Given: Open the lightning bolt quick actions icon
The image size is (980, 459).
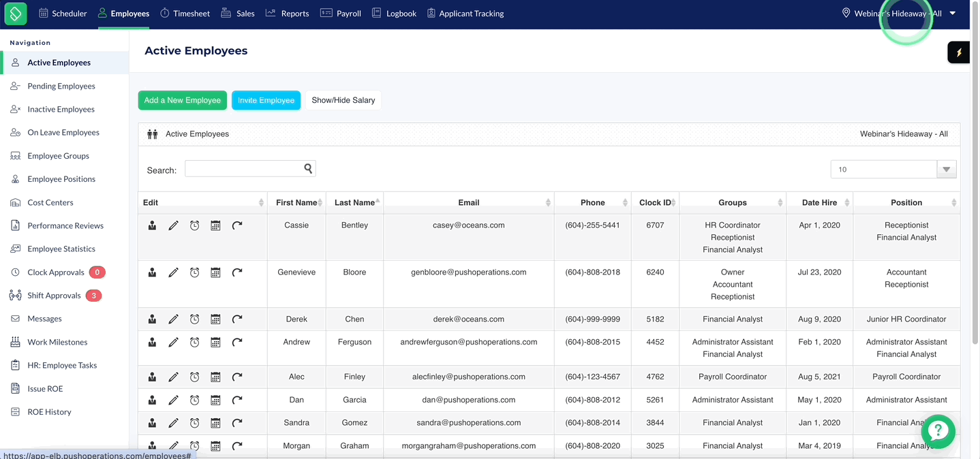Looking at the screenshot, I should (959, 52).
